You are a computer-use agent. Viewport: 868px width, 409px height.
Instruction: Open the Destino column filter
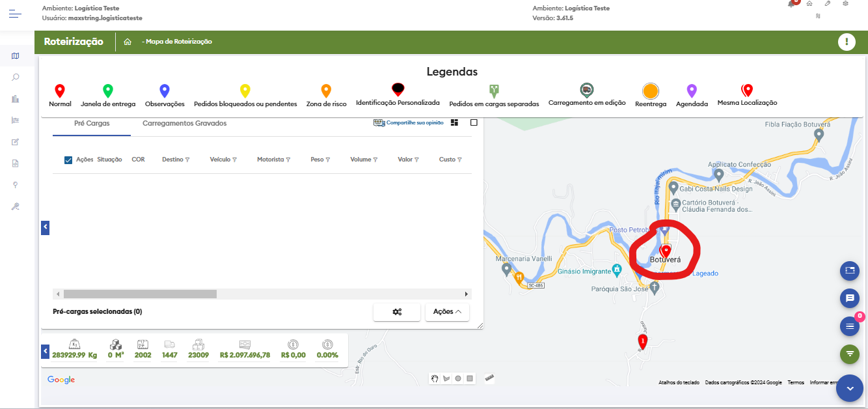(187, 160)
